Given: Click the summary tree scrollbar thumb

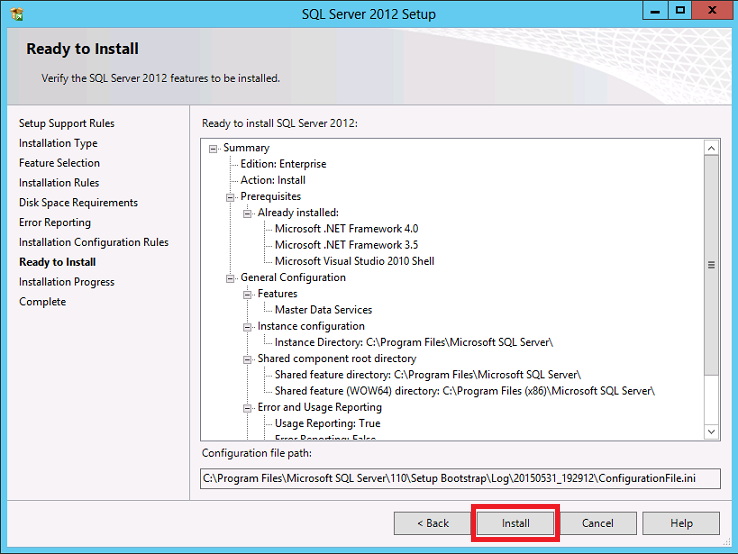Looking at the screenshot, I should tap(711, 265).
